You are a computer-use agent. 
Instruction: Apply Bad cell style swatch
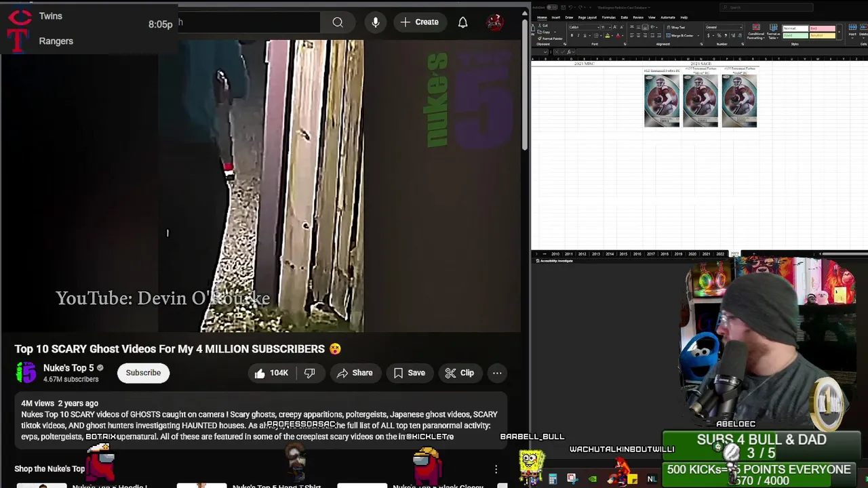pos(823,28)
